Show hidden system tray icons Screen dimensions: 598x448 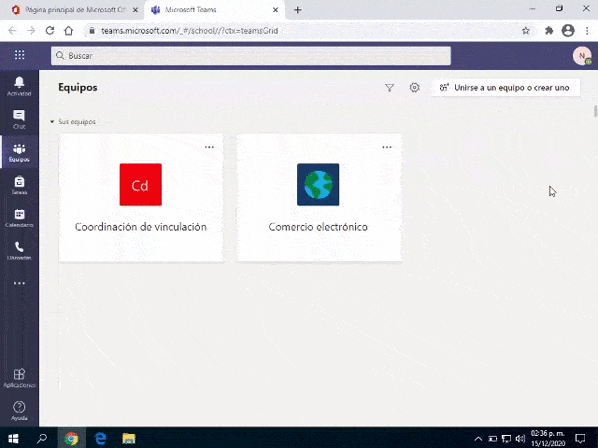(x=478, y=439)
